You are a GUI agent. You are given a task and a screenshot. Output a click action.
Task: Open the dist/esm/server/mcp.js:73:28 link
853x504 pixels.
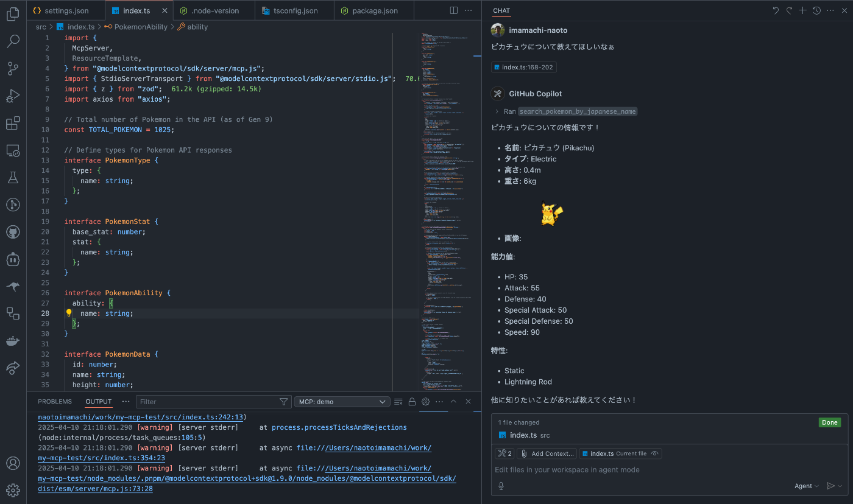click(x=95, y=488)
